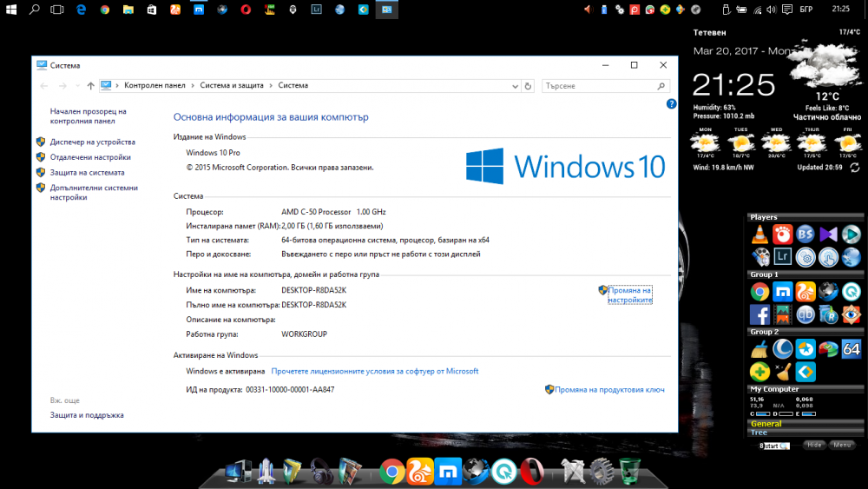Open Windows Store icon in taskbar
Screen dimensions: 868x489
(x=152, y=10)
